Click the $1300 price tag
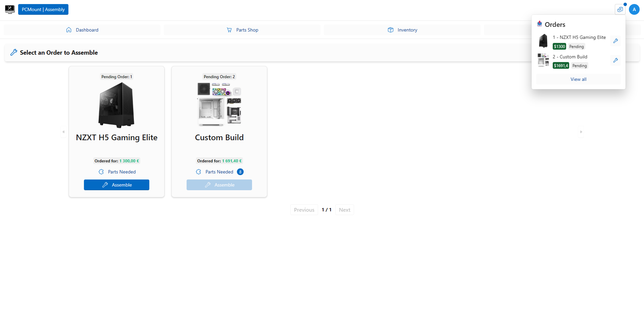 tap(559, 47)
